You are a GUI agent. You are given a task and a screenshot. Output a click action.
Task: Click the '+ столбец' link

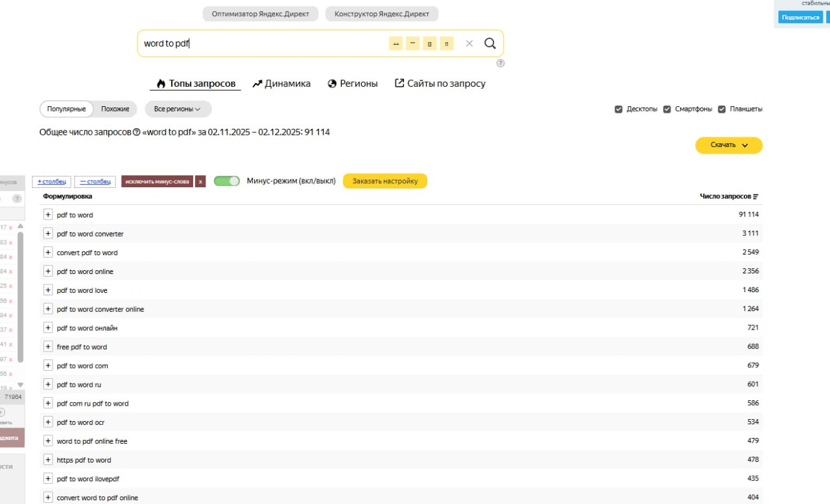coord(51,181)
